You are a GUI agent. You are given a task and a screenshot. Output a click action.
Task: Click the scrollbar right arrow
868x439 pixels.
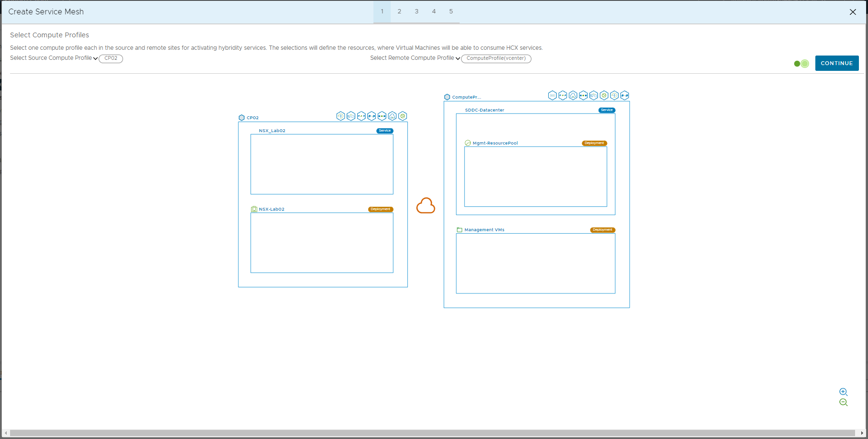(862, 433)
